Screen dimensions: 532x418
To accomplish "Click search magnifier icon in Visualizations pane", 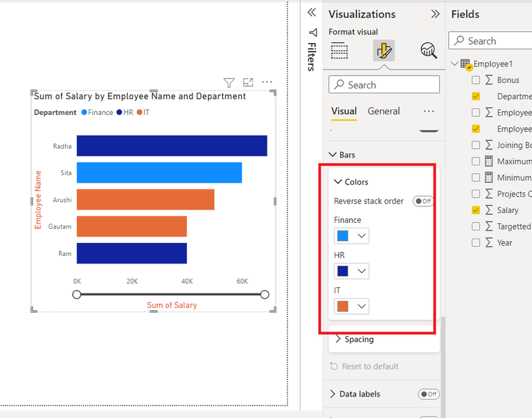I will pyautogui.click(x=339, y=84).
